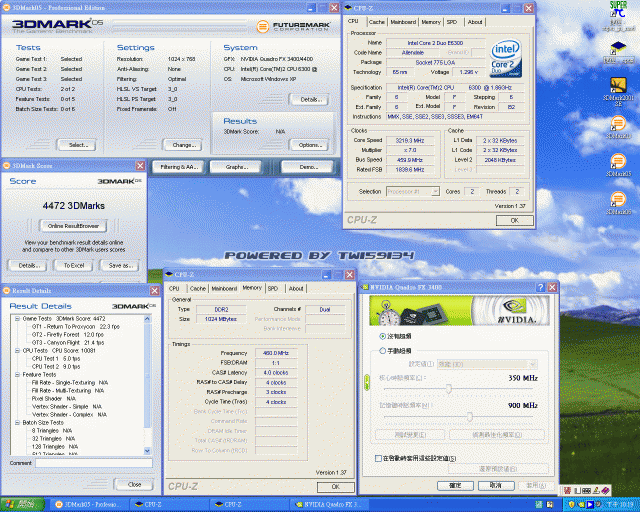Click OK in CPU-Z memory window
The height and width of the screenshot is (512, 640).
pyautogui.click(x=336, y=487)
